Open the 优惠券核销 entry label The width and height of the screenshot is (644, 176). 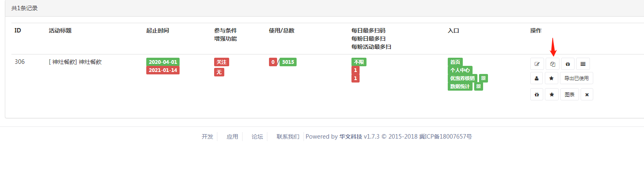(462, 78)
